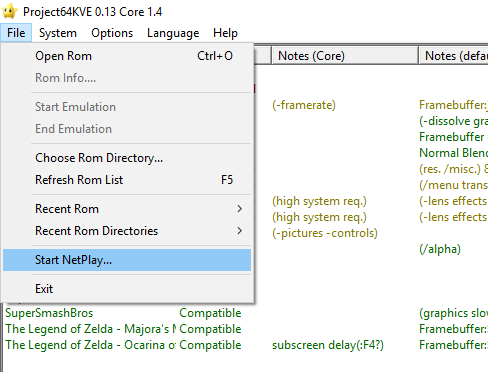Click the Project64KVE star icon in title bar
488x372 pixels.
tap(10, 11)
